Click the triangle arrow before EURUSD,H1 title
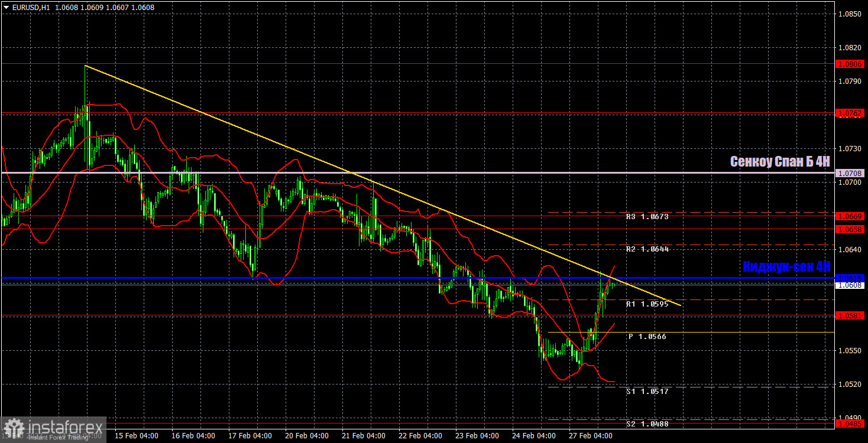 click(x=6, y=7)
